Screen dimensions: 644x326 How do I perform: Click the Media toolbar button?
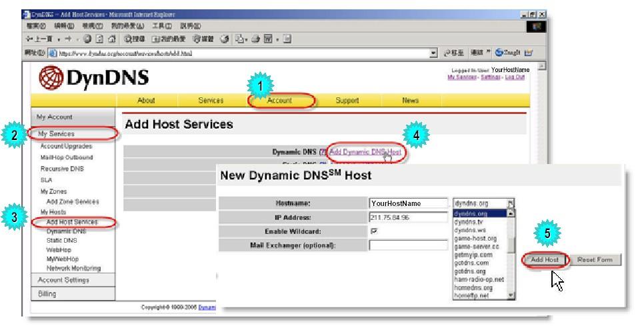[203, 39]
